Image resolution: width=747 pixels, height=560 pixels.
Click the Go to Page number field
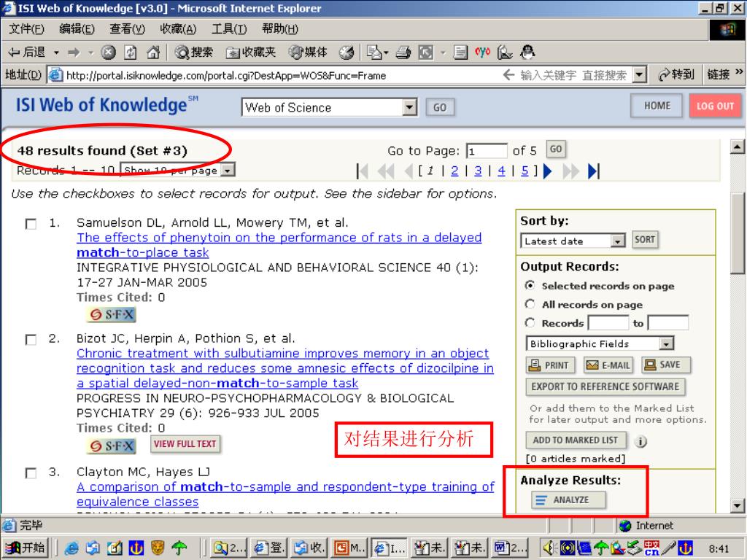(x=487, y=151)
